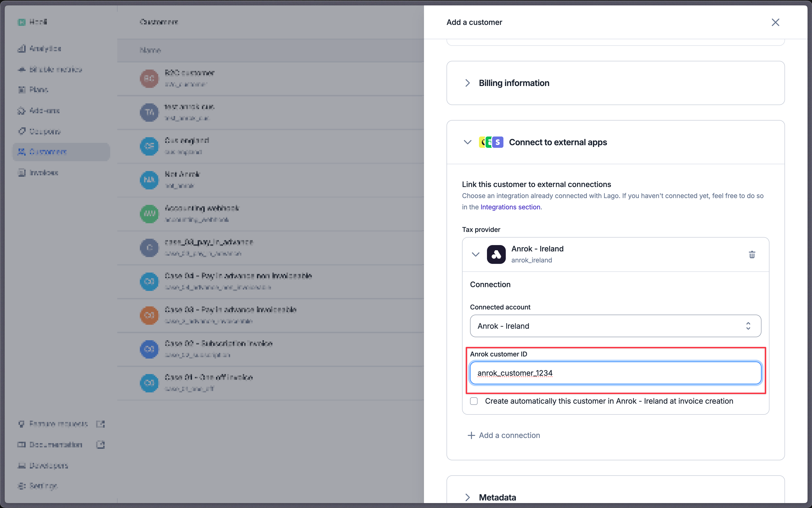Screen dimensions: 812x508
Task: Open the Connected account dropdown
Action: point(615,326)
